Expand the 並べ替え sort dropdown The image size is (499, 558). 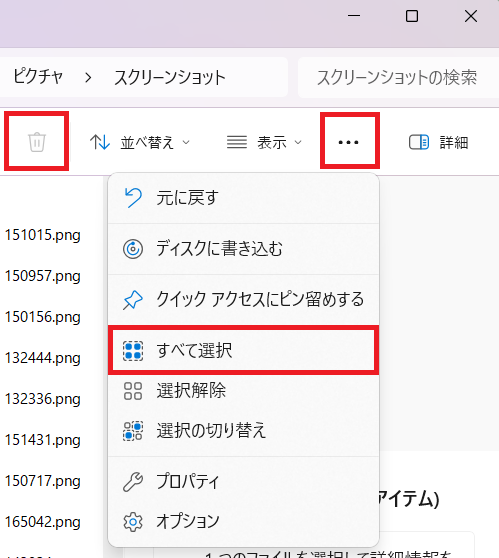click(140, 142)
